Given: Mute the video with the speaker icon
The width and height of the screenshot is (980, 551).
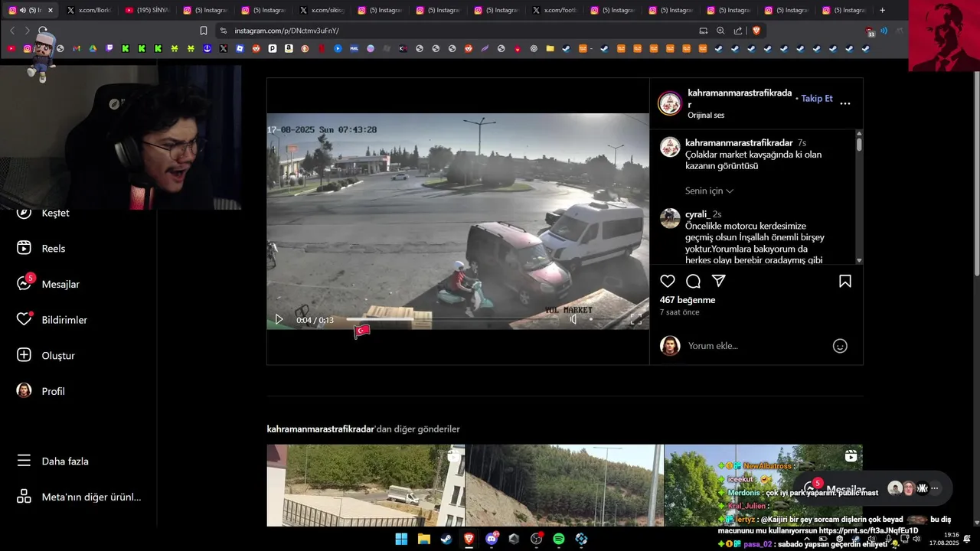Looking at the screenshot, I should (x=573, y=319).
